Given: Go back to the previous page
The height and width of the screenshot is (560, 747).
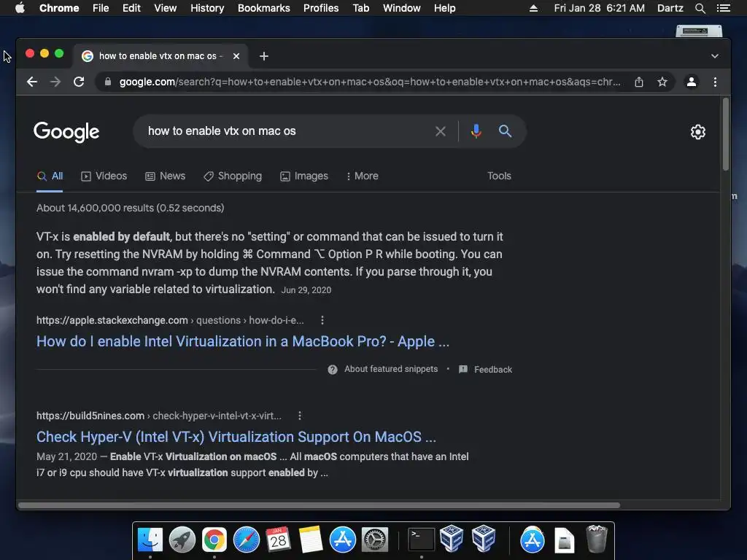Looking at the screenshot, I should click(32, 82).
